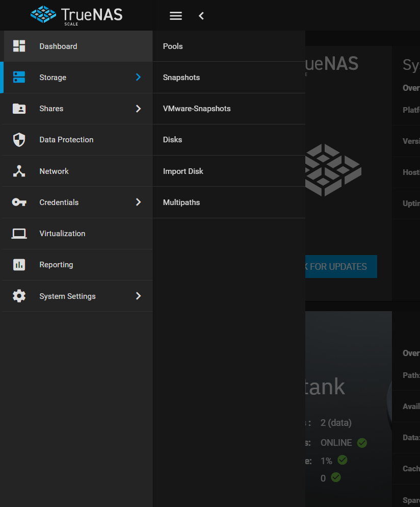This screenshot has height=507, width=420.
Task: Open Pools in Storage submenu
Action: (229, 46)
